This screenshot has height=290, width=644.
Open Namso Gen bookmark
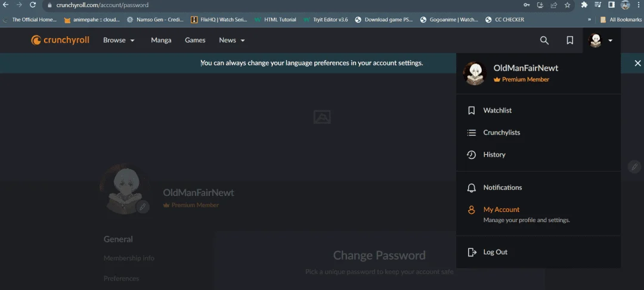point(155,19)
